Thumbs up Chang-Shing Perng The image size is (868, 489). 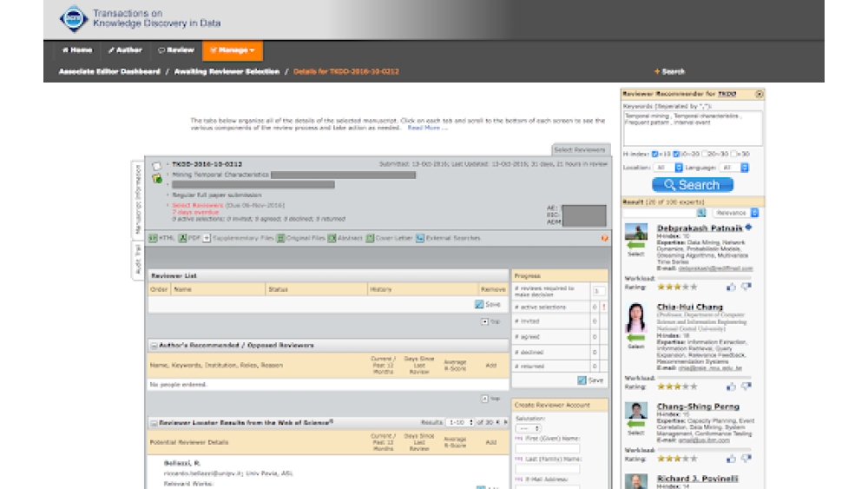click(x=731, y=459)
